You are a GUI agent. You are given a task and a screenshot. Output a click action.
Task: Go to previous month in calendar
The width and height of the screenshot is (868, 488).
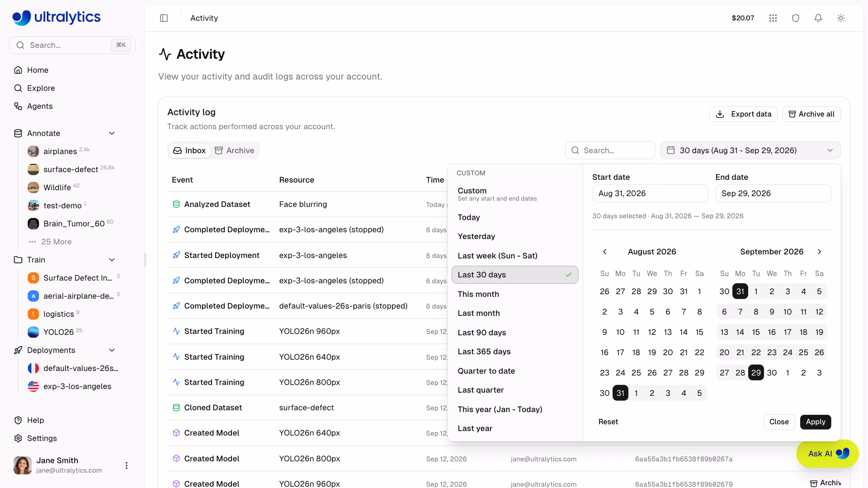click(605, 252)
